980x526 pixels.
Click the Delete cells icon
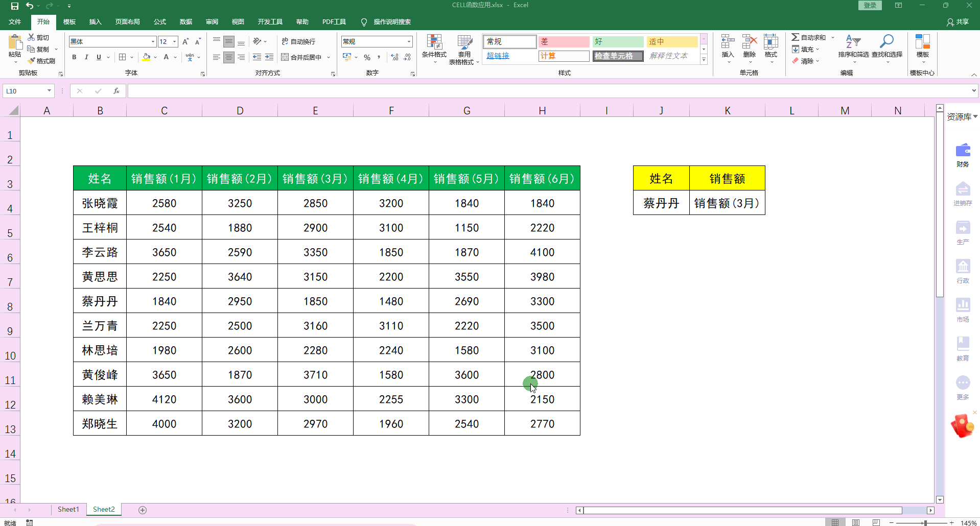click(x=750, y=42)
